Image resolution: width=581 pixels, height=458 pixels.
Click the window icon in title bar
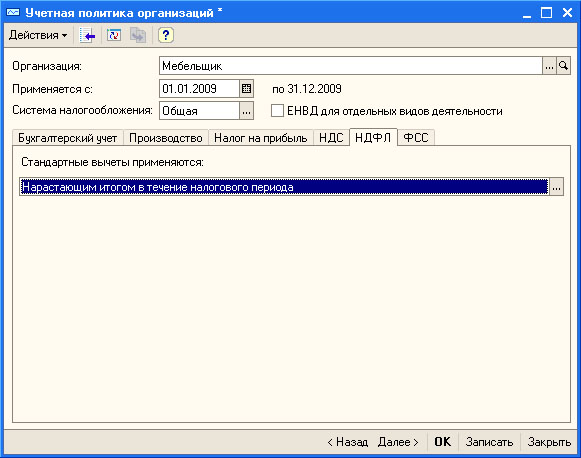(x=13, y=13)
